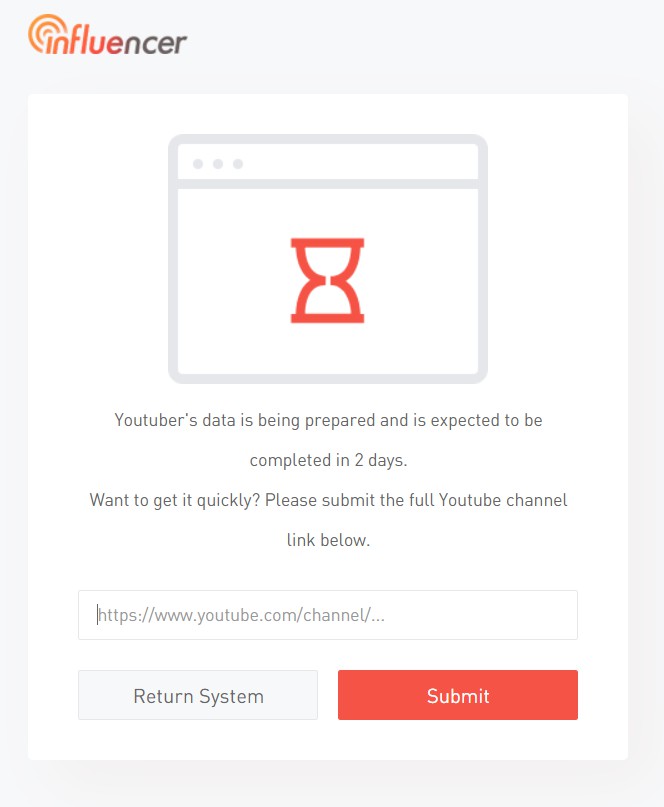
Task: Click the third dot in illustration titlebar
Action: click(x=238, y=164)
